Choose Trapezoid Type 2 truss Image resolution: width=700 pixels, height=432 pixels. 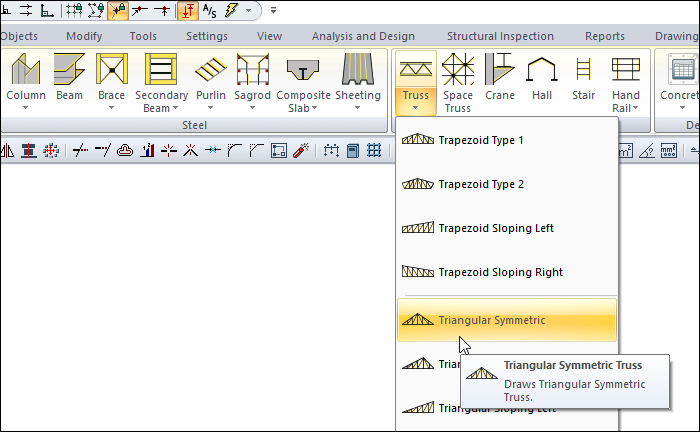[507, 184]
